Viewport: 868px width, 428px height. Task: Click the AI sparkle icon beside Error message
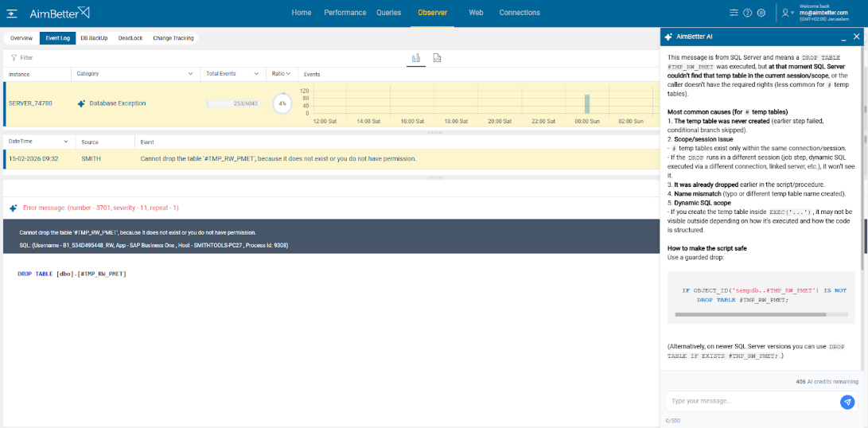pos(13,208)
